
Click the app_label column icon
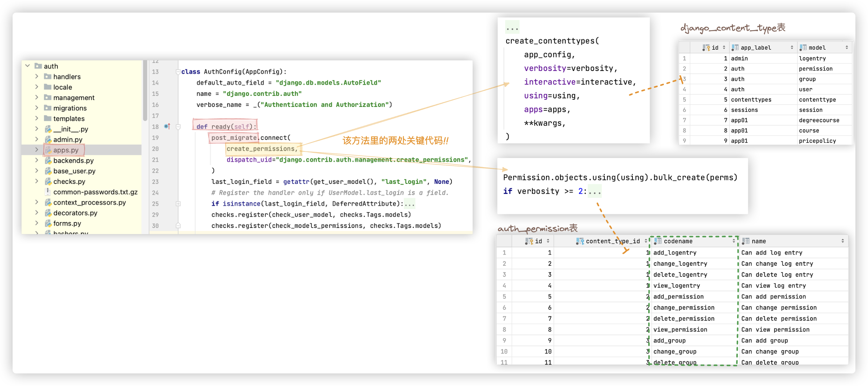coord(735,48)
